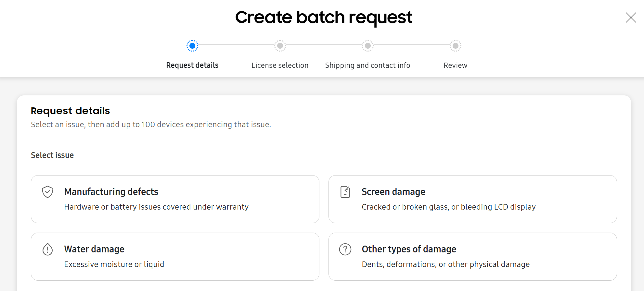The height and width of the screenshot is (291, 644).
Task: Click the Other types of damage question icon
Action: point(345,249)
